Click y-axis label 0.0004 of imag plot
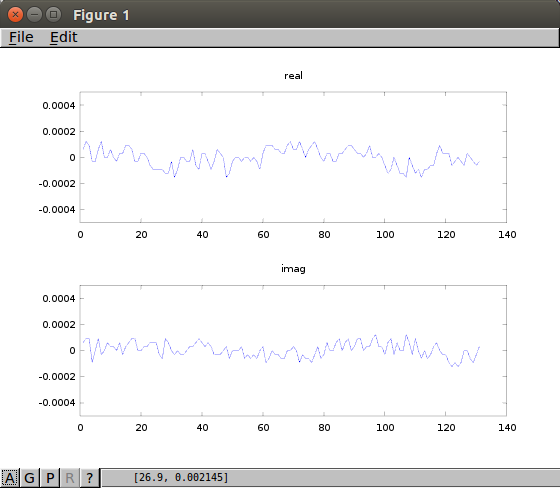The height and width of the screenshot is (488, 560). coord(59,299)
